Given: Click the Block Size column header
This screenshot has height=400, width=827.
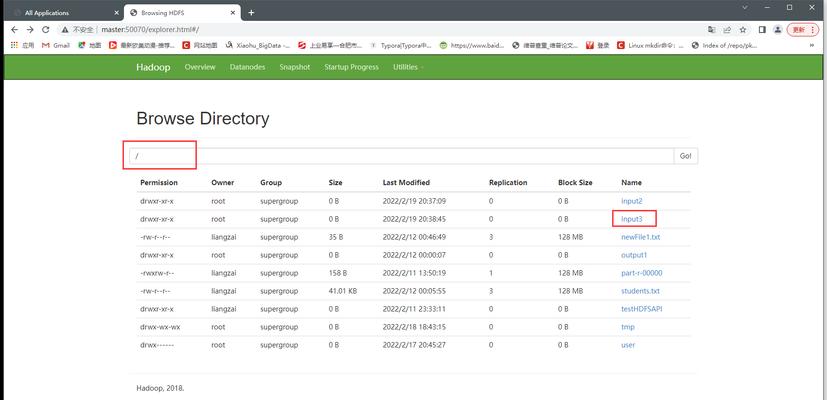Looking at the screenshot, I should [x=575, y=182].
